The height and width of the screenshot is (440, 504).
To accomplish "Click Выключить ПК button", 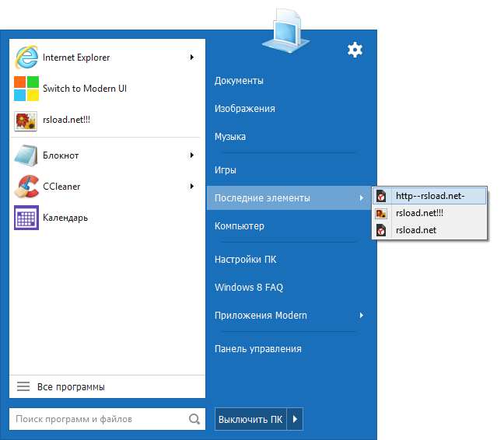I will point(250,419).
